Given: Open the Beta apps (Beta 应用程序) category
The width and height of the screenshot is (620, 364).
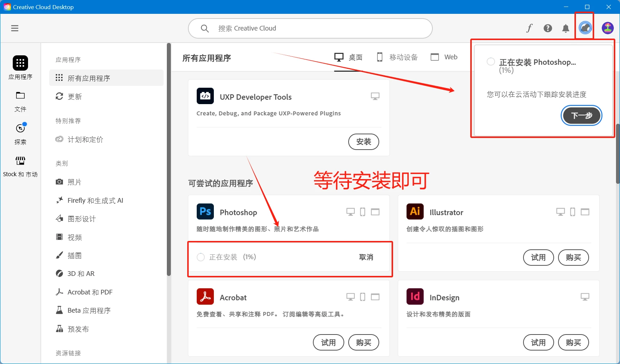Looking at the screenshot, I should click(x=106, y=310).
